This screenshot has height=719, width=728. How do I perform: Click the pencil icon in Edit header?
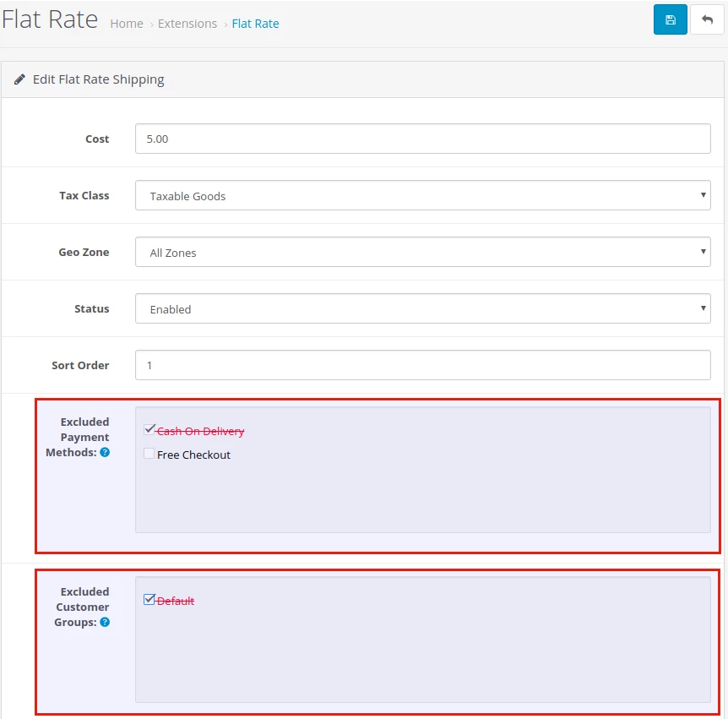click(x=19, y=79)
